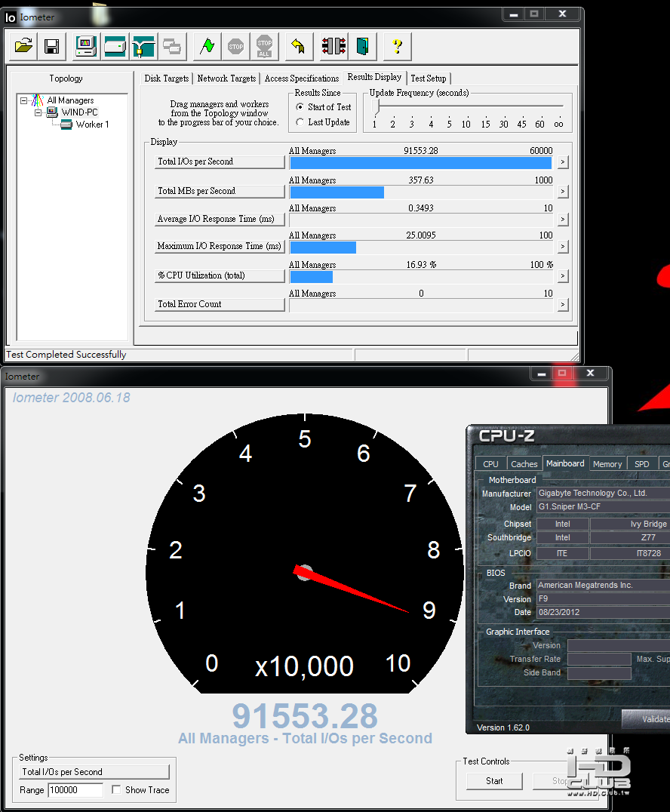The height and width of the screenshot is (812, 670).
Task: Click CPU-Z Model field G1.Sniper M3-CF
Action: coord(603,507)
